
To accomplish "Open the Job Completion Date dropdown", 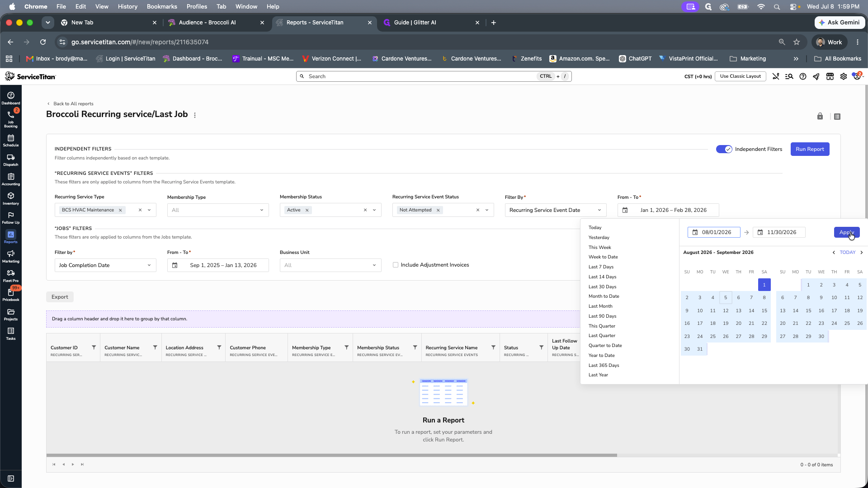I will coord(105,265).
